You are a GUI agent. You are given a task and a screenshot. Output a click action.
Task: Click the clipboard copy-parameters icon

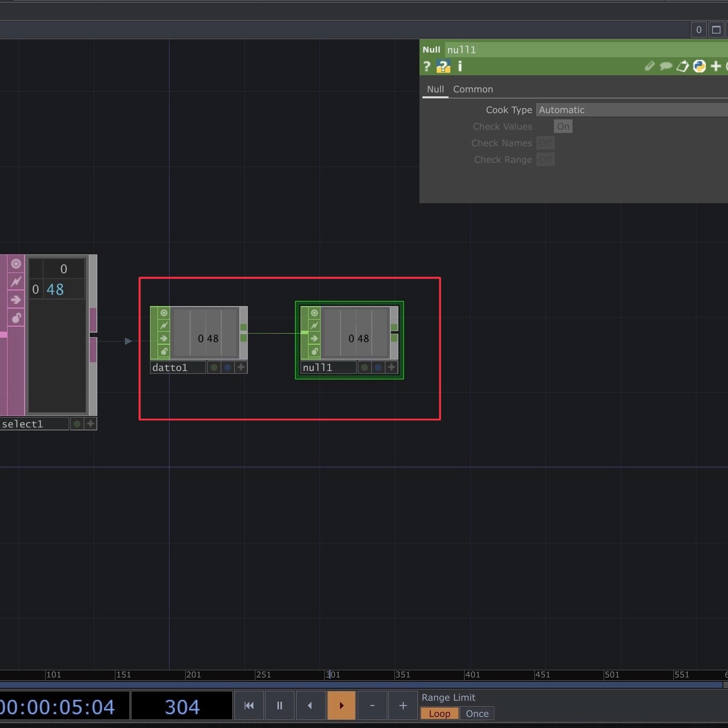click(x=682, y=66)
